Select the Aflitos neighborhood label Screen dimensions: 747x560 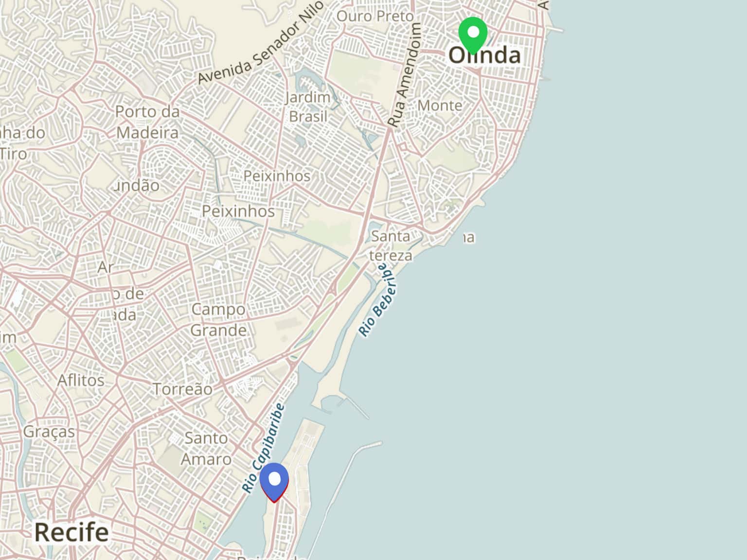pos(81,380)
